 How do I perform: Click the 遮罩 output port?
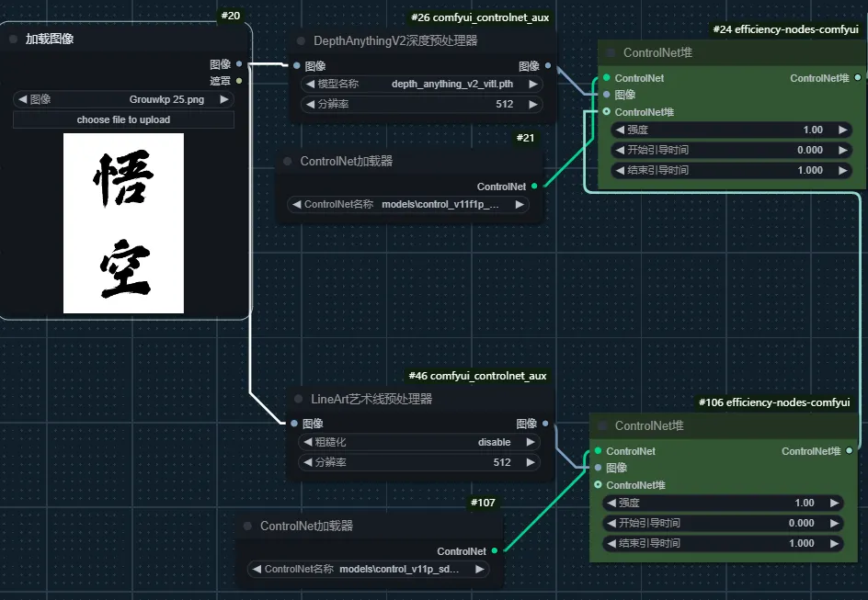point(239,81)
